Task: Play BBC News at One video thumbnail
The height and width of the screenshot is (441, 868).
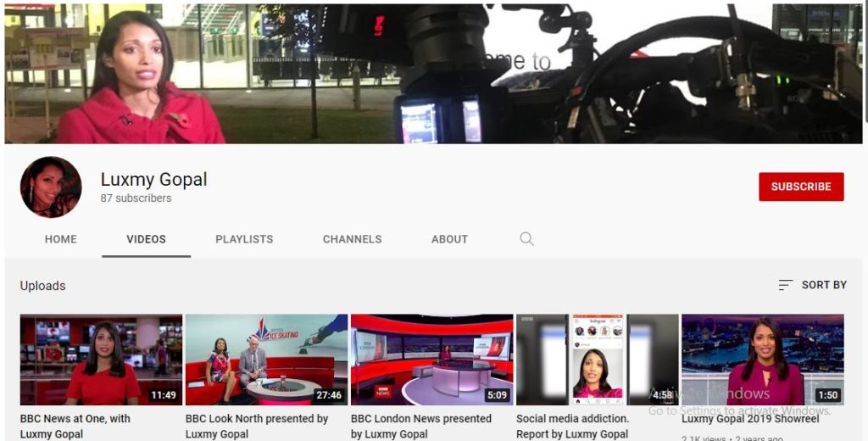Action: point(101,360)
